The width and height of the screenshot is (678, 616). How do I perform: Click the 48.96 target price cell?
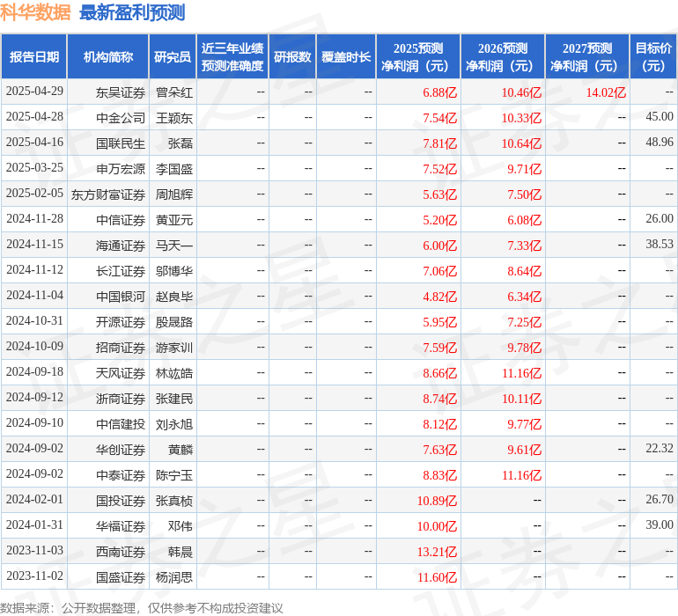pos(659,143)
